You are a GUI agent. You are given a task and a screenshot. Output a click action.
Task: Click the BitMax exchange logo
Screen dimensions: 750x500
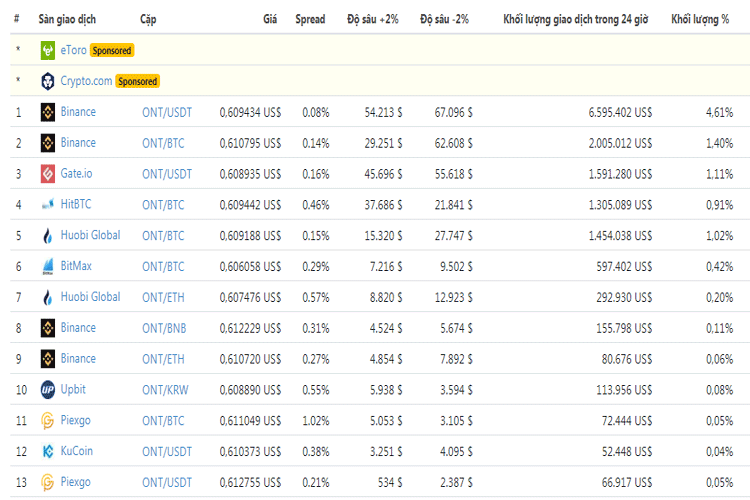coord(48,266)
